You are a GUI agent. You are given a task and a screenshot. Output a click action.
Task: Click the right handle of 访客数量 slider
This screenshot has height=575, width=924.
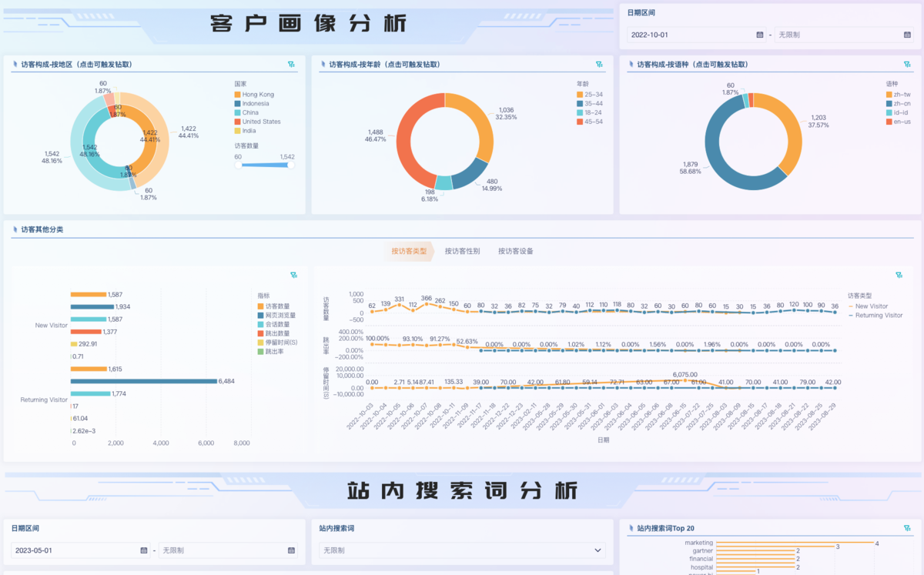290,164
